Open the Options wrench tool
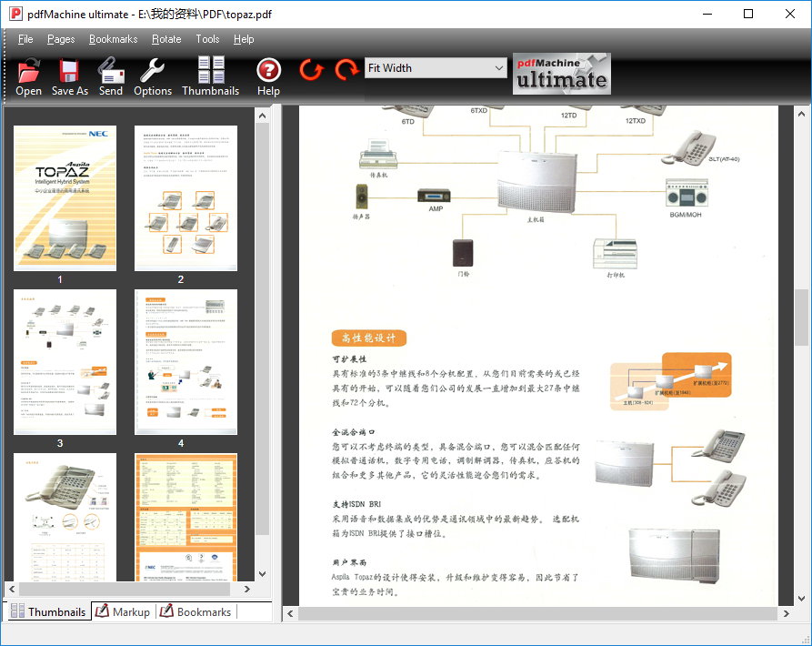 [x=152, y=76]
